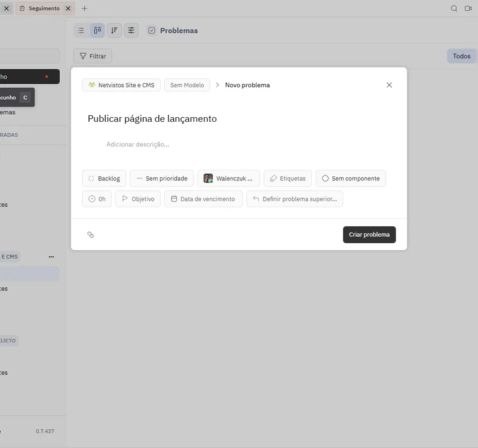Set the Data de vencimento
The height and width of the screenshot is (448, 478).
[203, 199]
